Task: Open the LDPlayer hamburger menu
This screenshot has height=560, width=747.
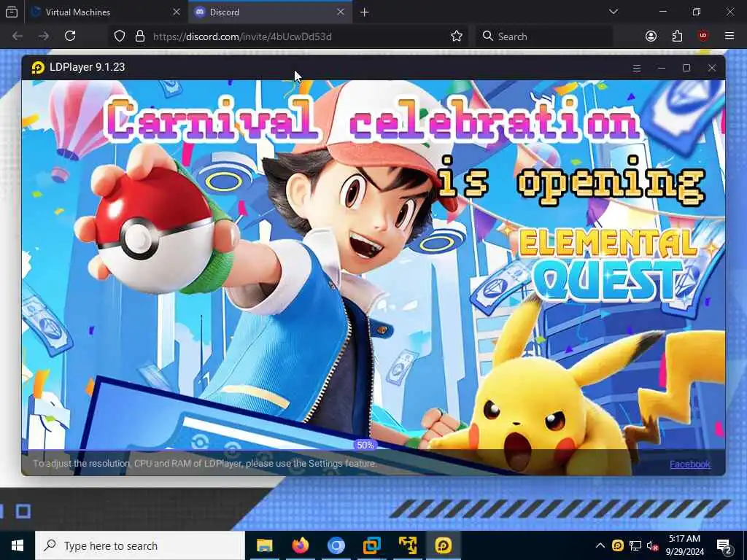Action: pyautogui.click(x=636, y=68)
